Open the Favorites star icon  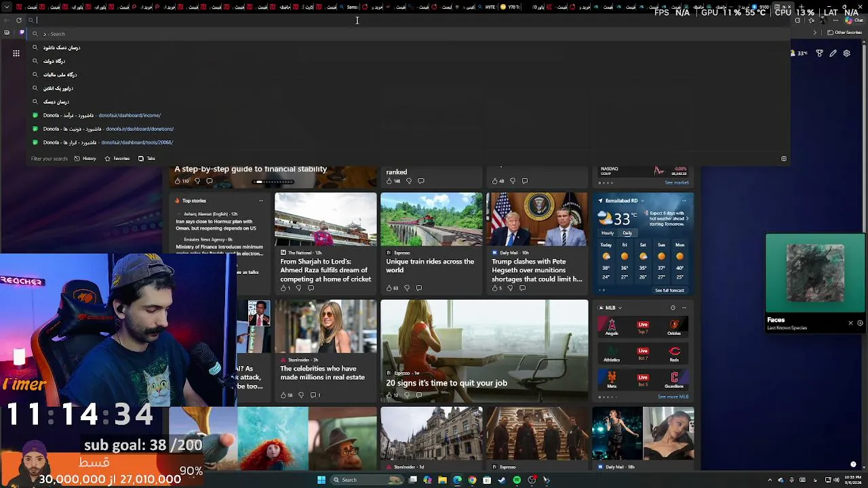(811, 20)
